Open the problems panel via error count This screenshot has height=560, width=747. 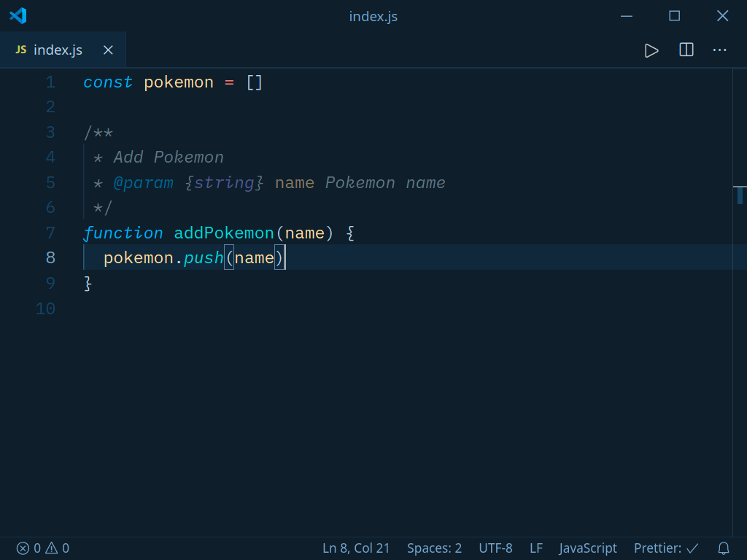tap(28, 548)
